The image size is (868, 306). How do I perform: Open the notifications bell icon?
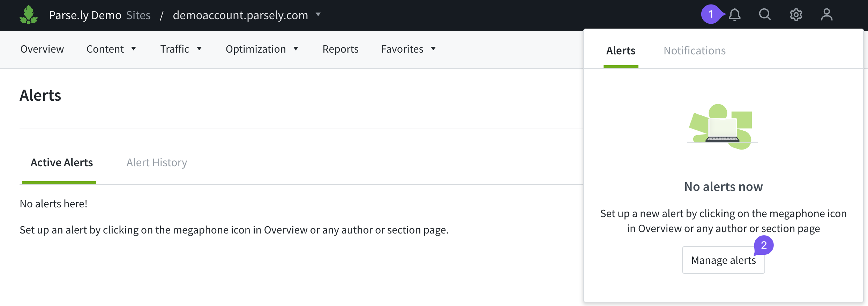click(x=735, y=15)
